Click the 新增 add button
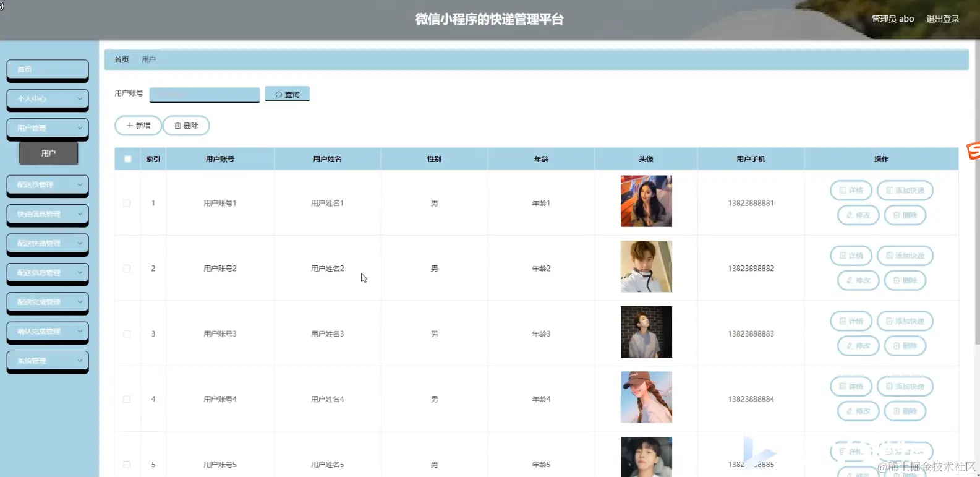 (138, 126)
